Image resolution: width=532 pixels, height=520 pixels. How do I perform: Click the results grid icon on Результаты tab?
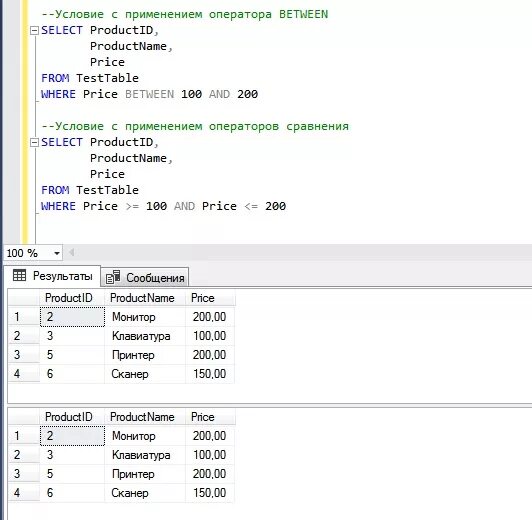pos(19,275)
